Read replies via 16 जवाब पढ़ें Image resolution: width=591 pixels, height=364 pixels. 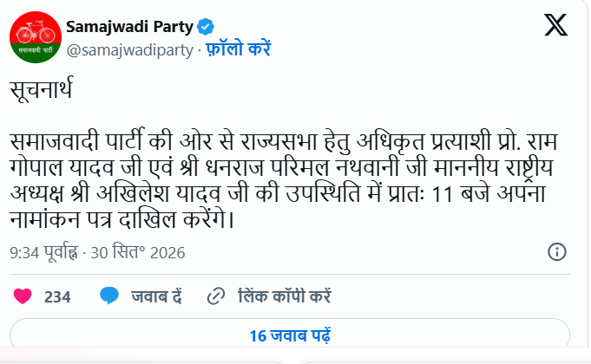click(290, 335)
